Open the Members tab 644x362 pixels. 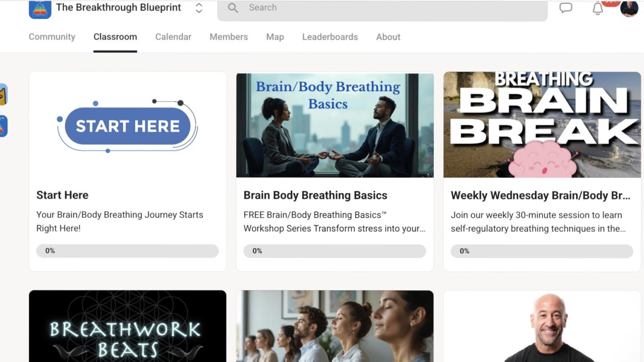tap(229, 37)
